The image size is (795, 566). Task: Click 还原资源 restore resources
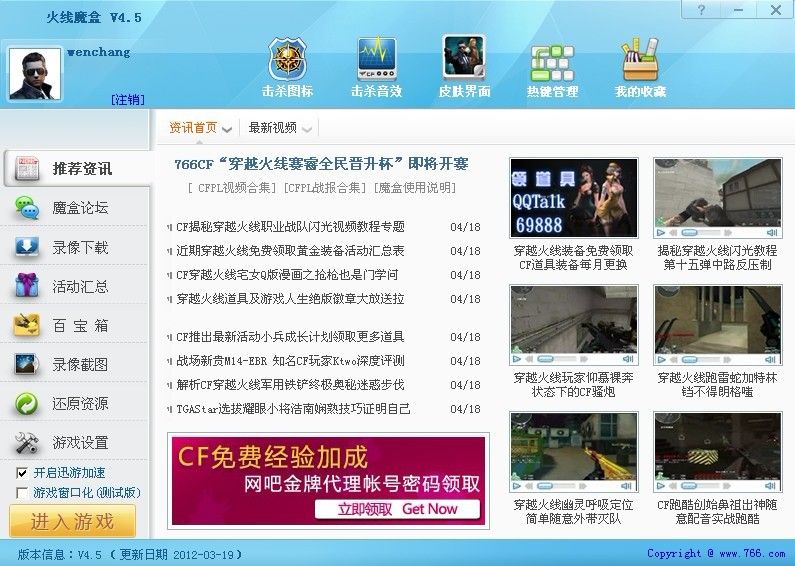[x=76, y=403]
